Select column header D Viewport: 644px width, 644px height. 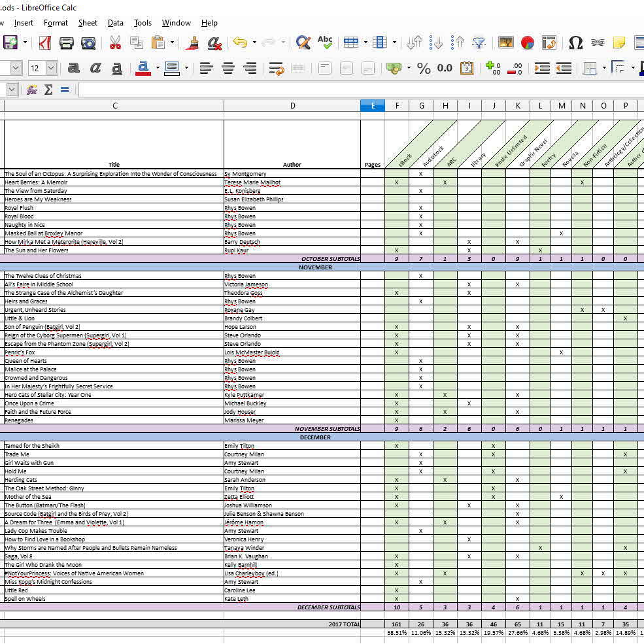[292, 106]
